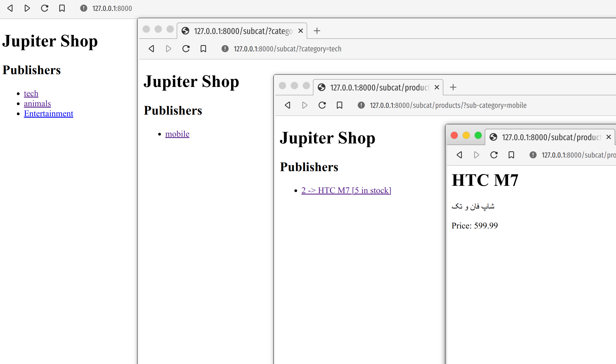Click the back arrow in the sub-category=mobile window

coord(288,105)
